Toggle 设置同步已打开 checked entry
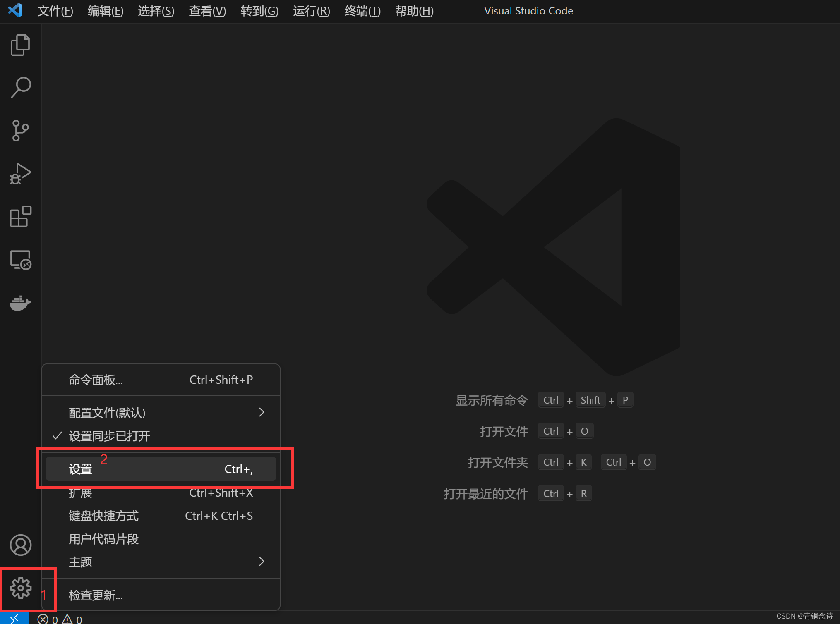 pos(161,435)
